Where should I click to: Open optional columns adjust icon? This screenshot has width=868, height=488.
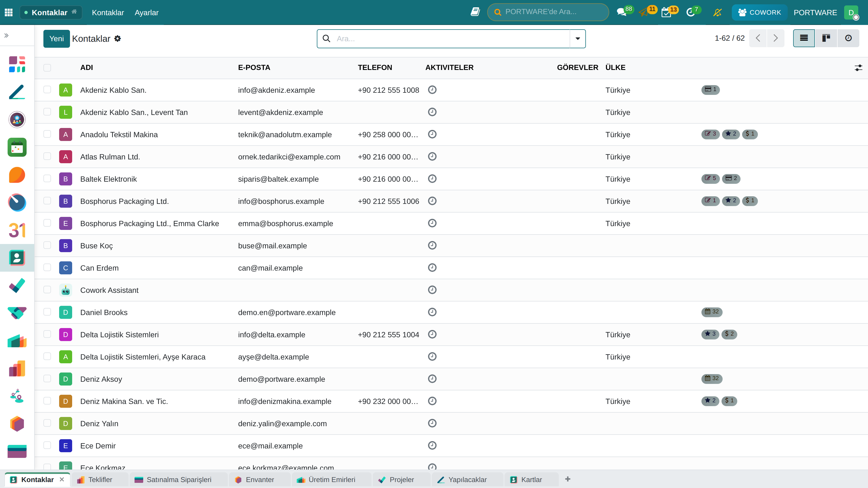point(858,68)
